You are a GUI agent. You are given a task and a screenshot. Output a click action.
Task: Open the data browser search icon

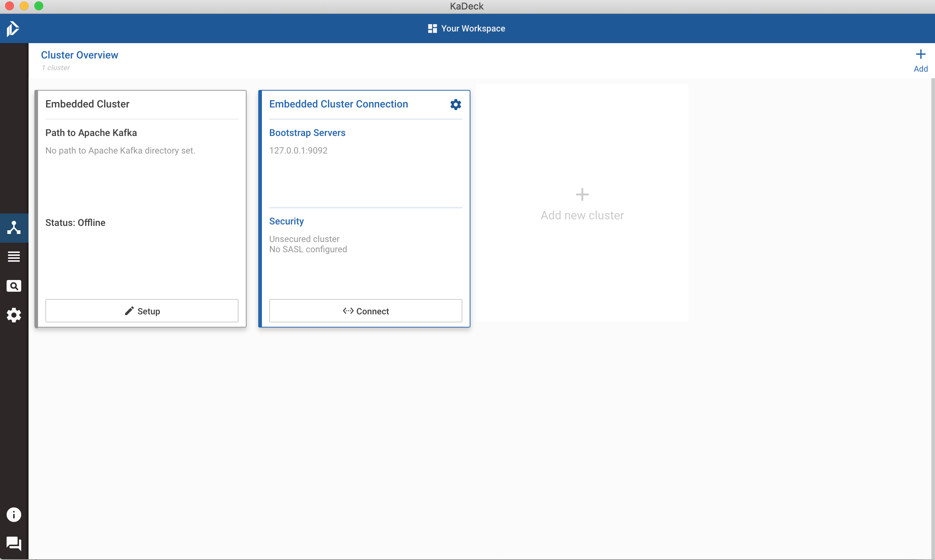point(14,286)
